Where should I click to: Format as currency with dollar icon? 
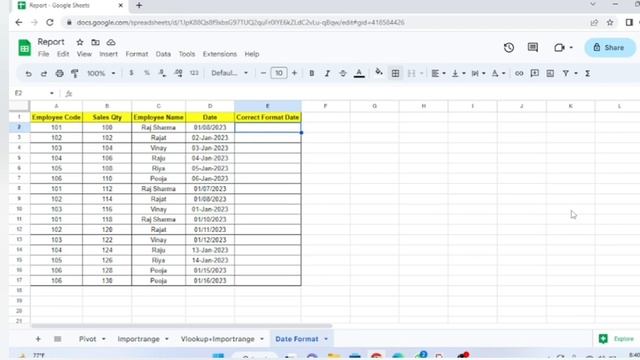(x=131, y=73)
